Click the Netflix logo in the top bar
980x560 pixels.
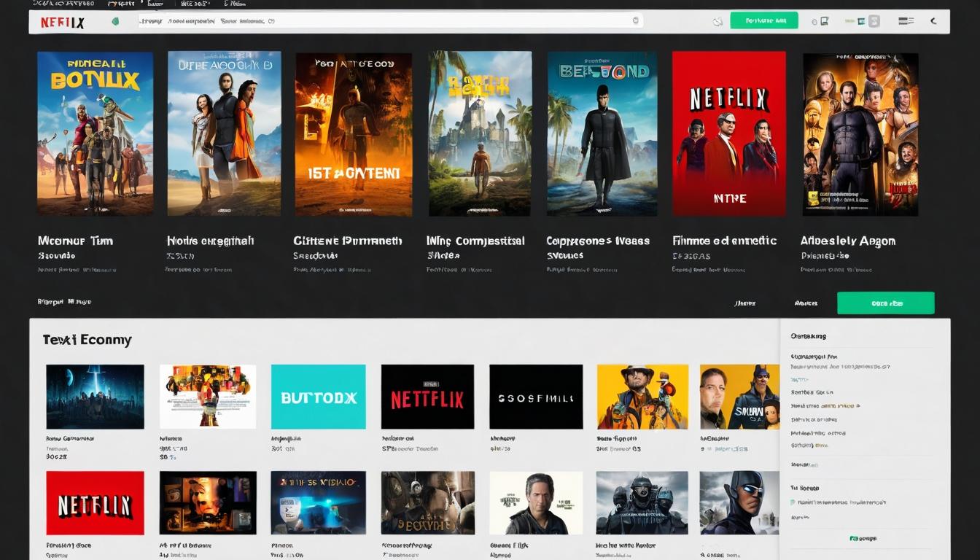point(63,22)
